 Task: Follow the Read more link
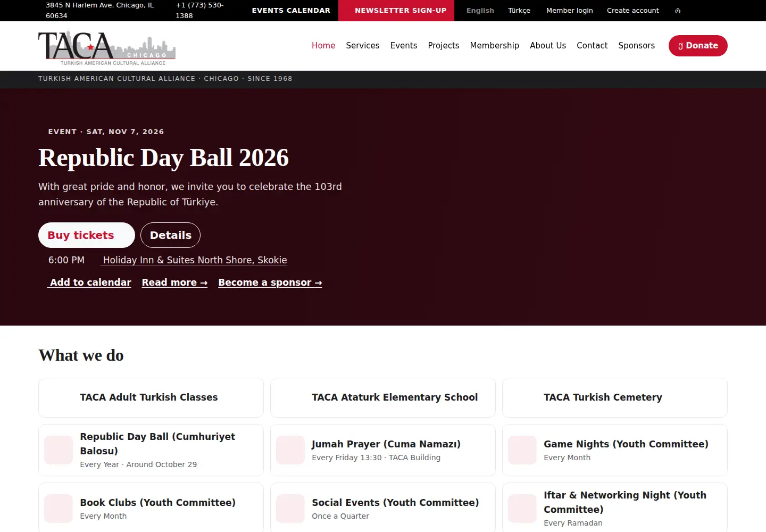pos(174,282)
